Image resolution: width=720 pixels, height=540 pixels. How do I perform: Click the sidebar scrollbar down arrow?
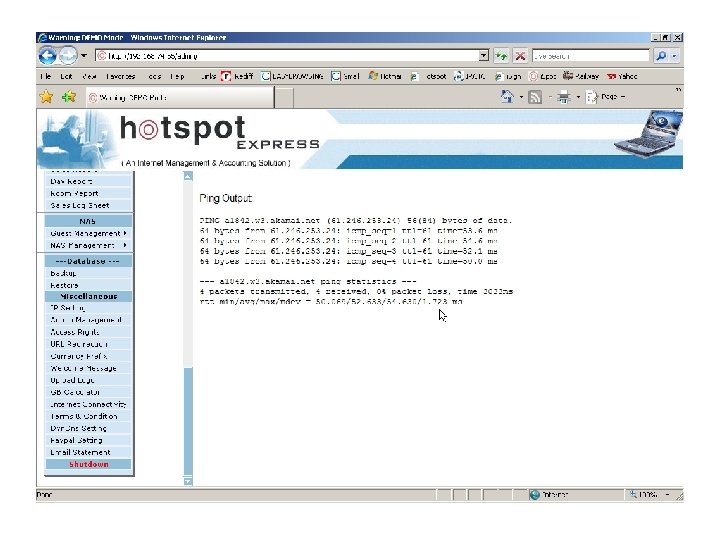click(x=188, y=481)
